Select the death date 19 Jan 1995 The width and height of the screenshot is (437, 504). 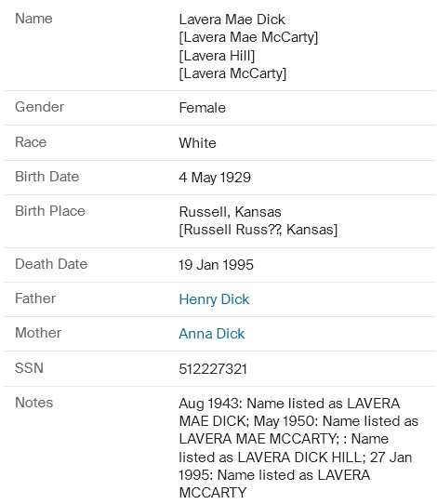pos(217,265)
